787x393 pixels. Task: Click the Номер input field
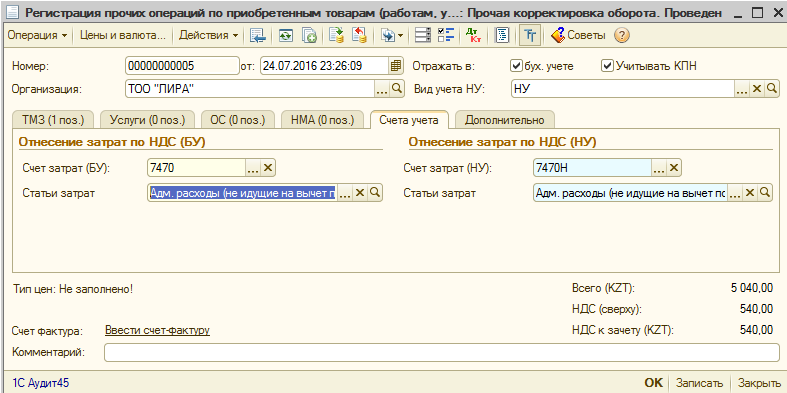pos(182,66)
